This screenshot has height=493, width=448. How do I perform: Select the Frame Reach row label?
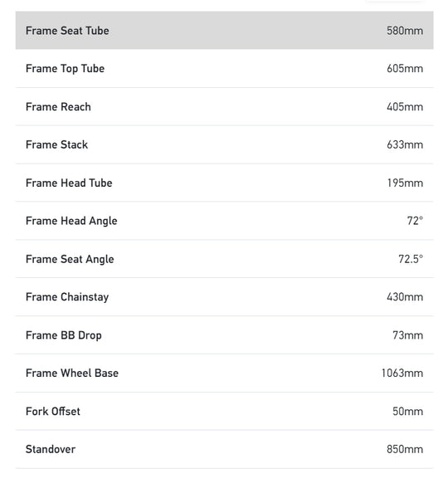(x=58, y=107)
